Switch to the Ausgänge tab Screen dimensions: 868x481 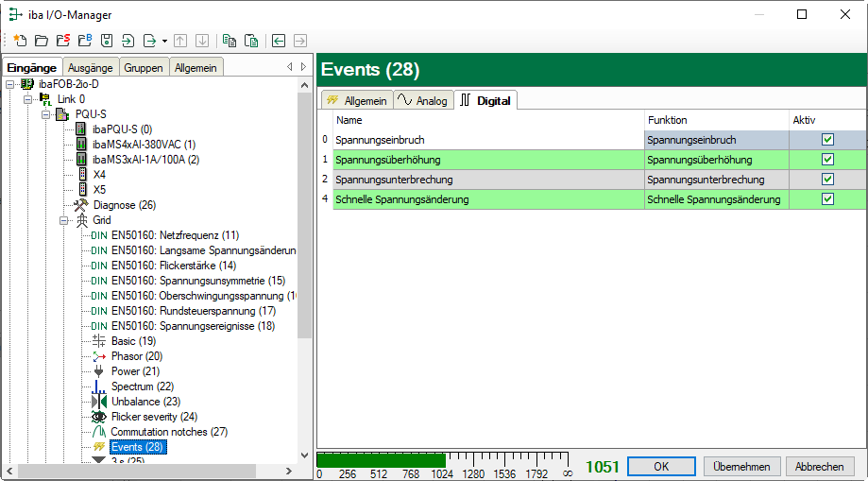(x=91, y=67)
